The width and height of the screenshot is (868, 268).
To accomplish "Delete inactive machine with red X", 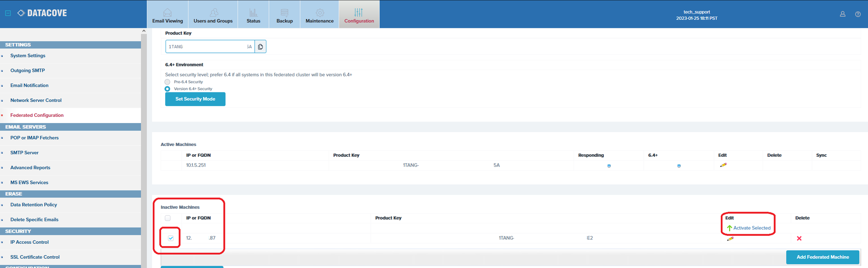I will (x=799, y=238).
